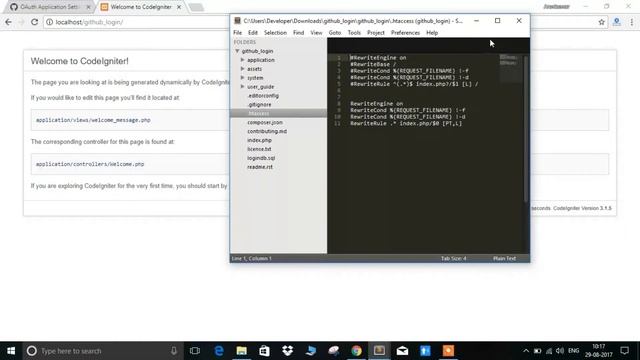Click the minimap in the editor
640x360 pixels.
click(x=510, y=69)
